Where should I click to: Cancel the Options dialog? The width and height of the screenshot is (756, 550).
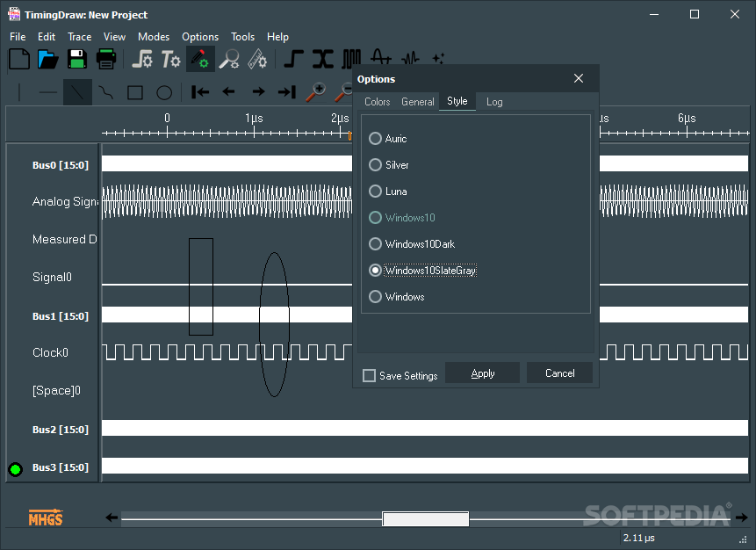click(560, 373)
